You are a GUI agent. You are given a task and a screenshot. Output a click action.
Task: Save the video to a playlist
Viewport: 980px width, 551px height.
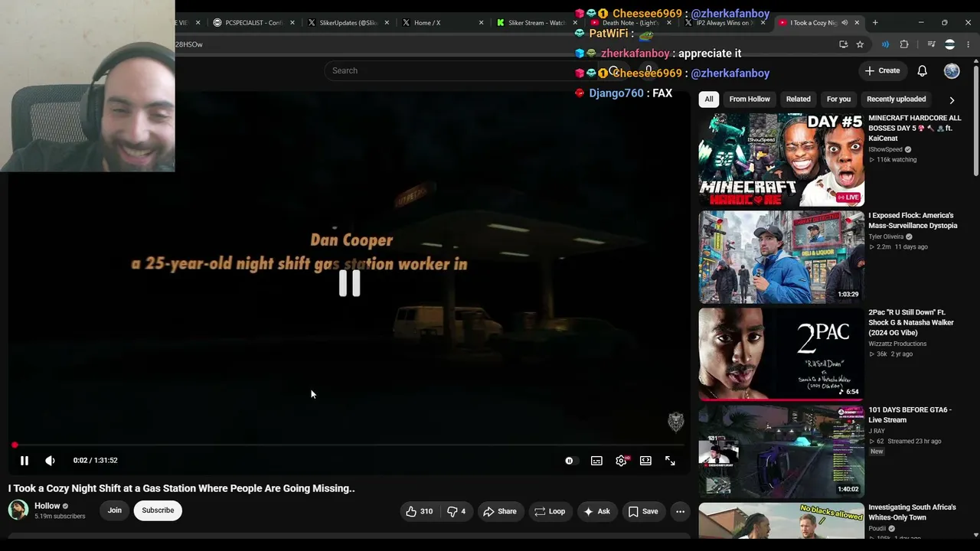coord(643,511)
